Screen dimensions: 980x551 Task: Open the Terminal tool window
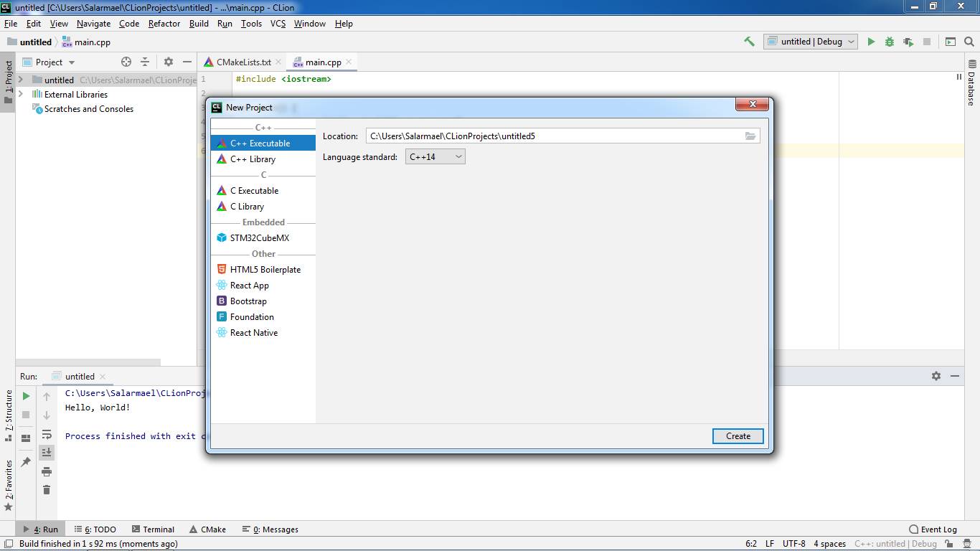point(154,529)
